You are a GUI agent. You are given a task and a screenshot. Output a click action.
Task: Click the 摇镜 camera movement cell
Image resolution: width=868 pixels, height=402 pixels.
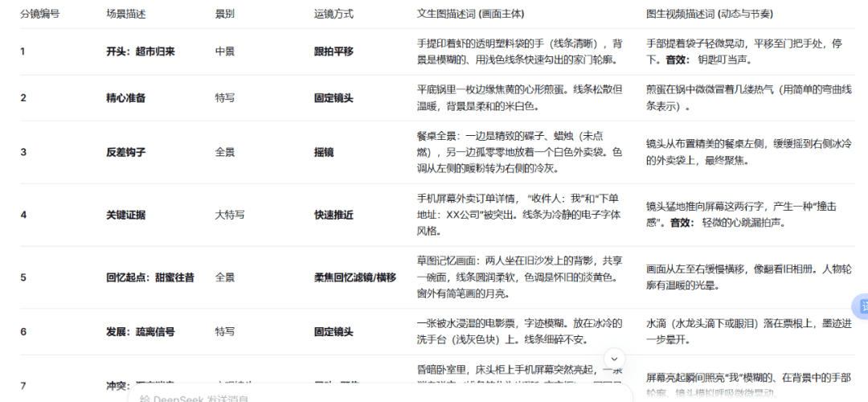pos(324,152)
